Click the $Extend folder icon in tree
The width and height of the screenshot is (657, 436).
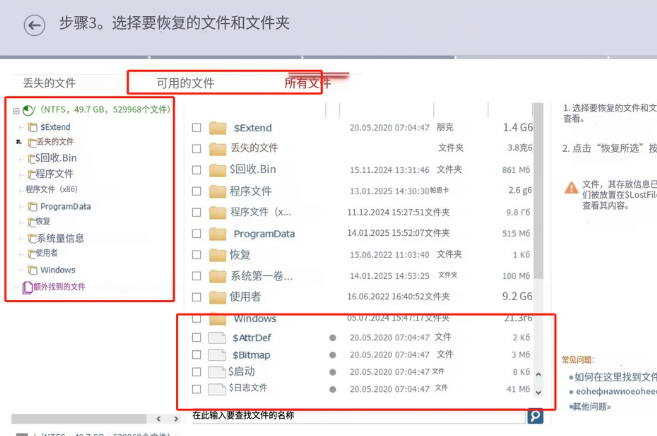(x=33, y=127)
